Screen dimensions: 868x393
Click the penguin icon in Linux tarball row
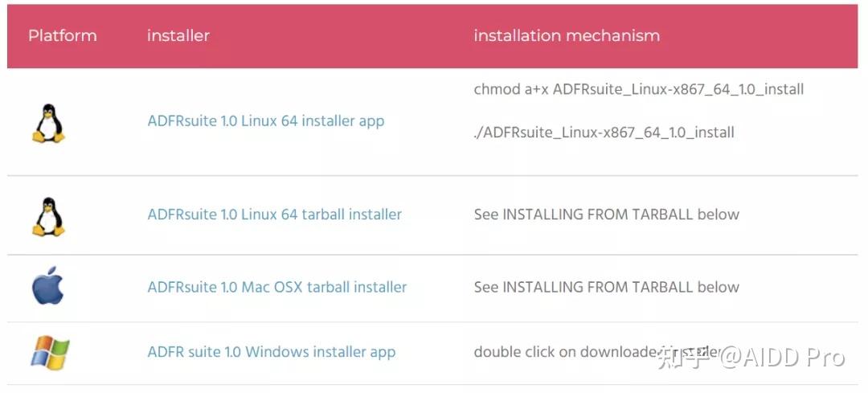tap(49, 215)
